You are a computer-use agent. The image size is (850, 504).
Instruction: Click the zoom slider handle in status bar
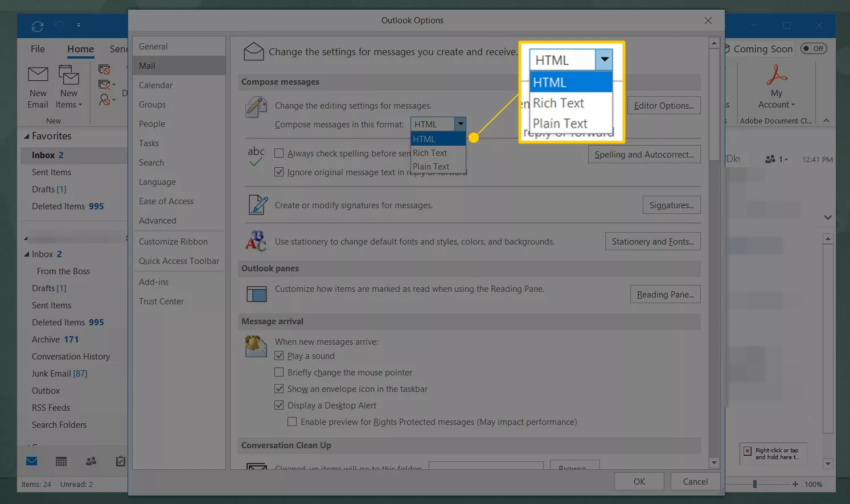755,484
